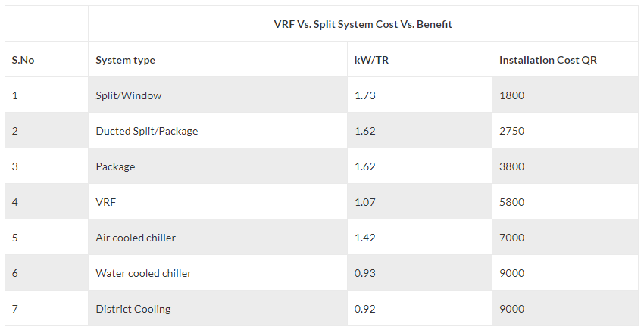Select the 1.07 kW/TR value
Image resolution: width=644 pixels, height=333 pixels.
click(365, 202)
